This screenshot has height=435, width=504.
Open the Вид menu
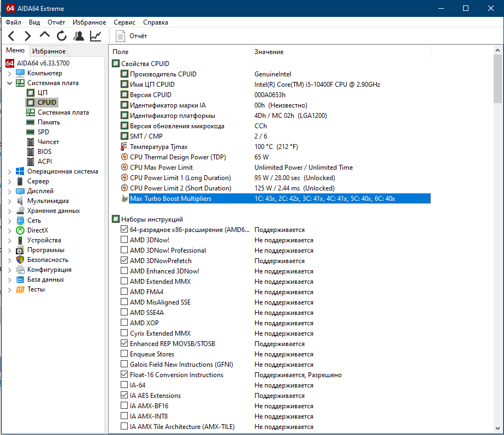click(x=34, y=22)
